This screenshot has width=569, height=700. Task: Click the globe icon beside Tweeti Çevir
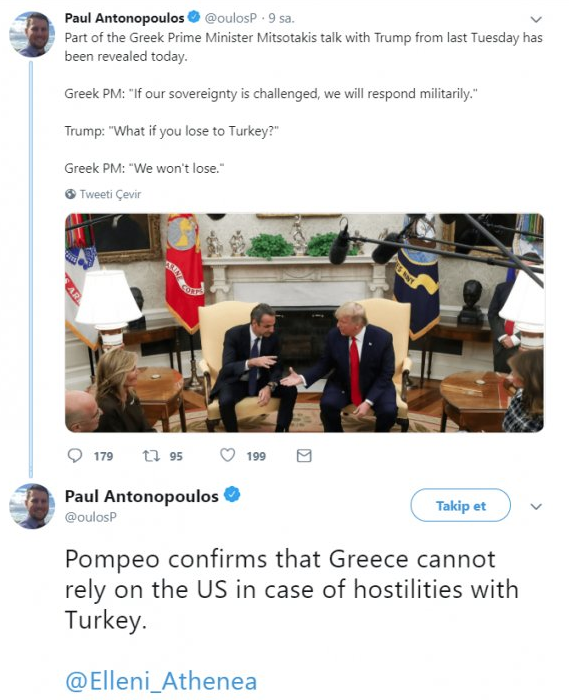tap(70, 194)
